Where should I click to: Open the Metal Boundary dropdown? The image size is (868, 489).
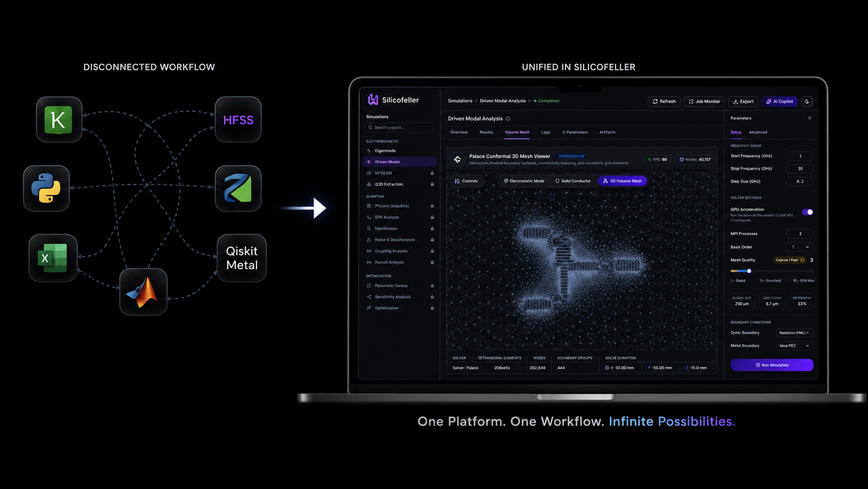(x=794, y=346)
